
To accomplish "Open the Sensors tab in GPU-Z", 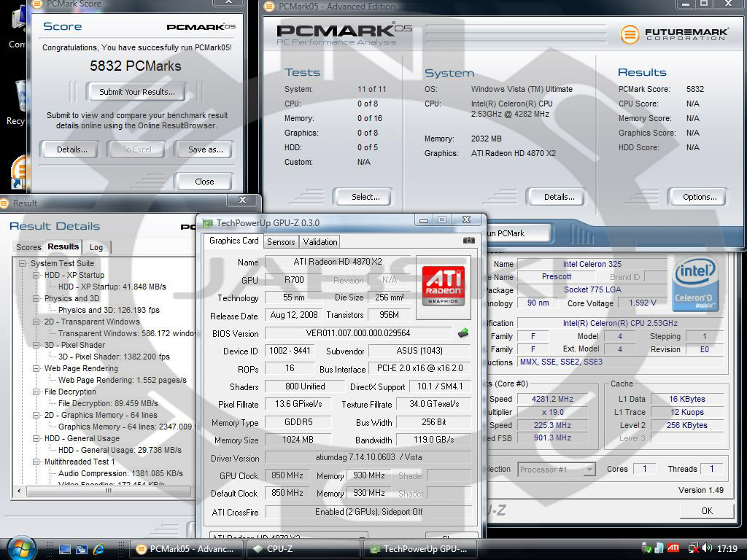I will 281,242.
